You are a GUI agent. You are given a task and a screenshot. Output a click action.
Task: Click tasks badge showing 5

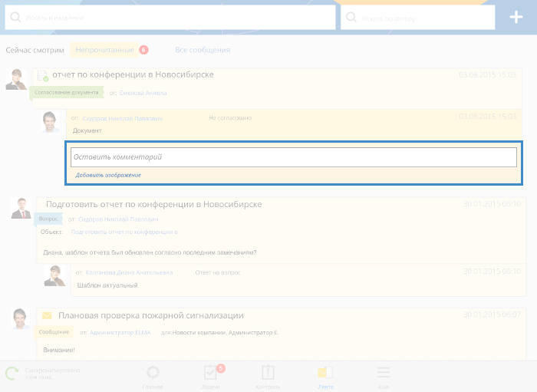click(x=221, y=368)
